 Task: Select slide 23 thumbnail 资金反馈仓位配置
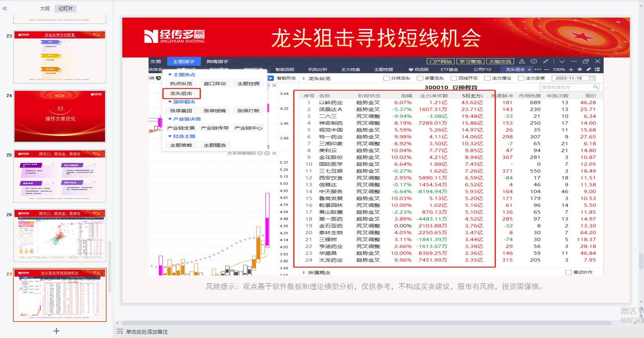click(60, 57)
